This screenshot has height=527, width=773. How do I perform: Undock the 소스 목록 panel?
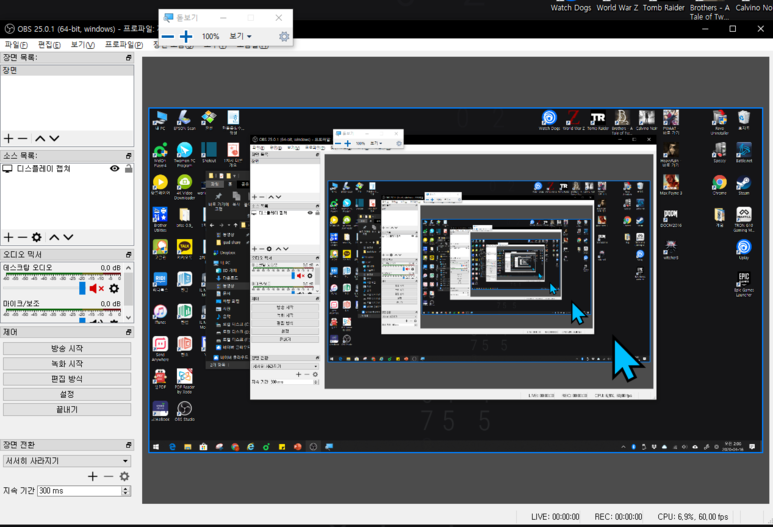(129, 156)
